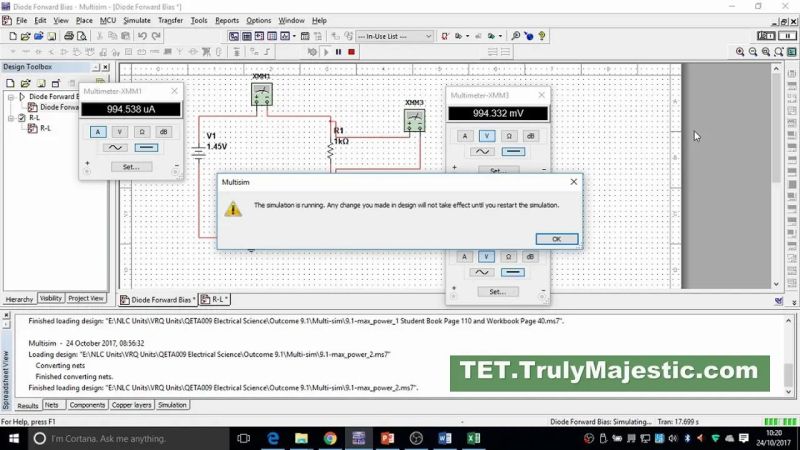Screen dimensions: 800x450
Task: Click the XMM3 multimeter instrument on schematic
Action: coord(414,121)
